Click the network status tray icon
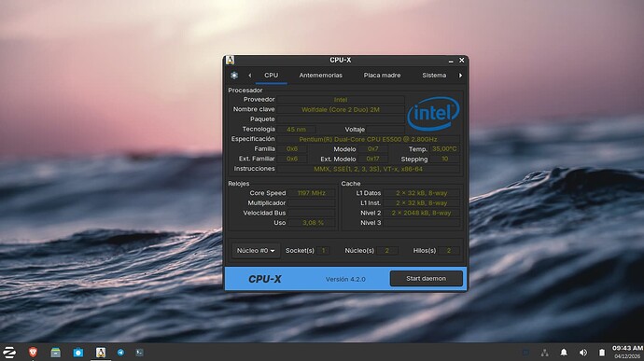This screenshot has width=644, height=361. click(545, 353)
